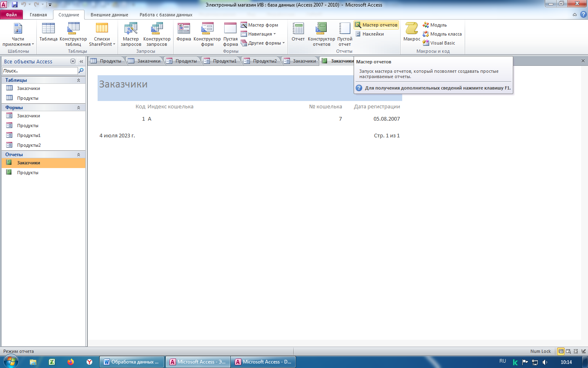Insert a new Модуль
The image size is (588, 368).
pyautogui.click(x=435, y=25)
